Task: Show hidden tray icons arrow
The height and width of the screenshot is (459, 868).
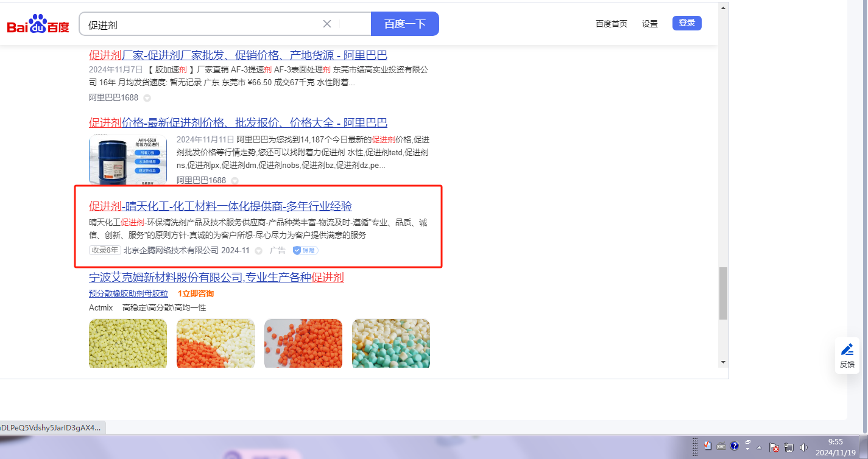Action: coord(759,447)
